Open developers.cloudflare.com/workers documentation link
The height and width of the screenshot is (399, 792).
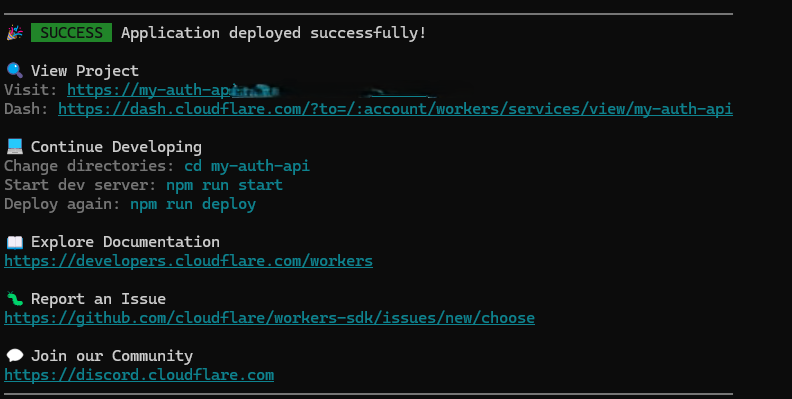pos(188,261)
